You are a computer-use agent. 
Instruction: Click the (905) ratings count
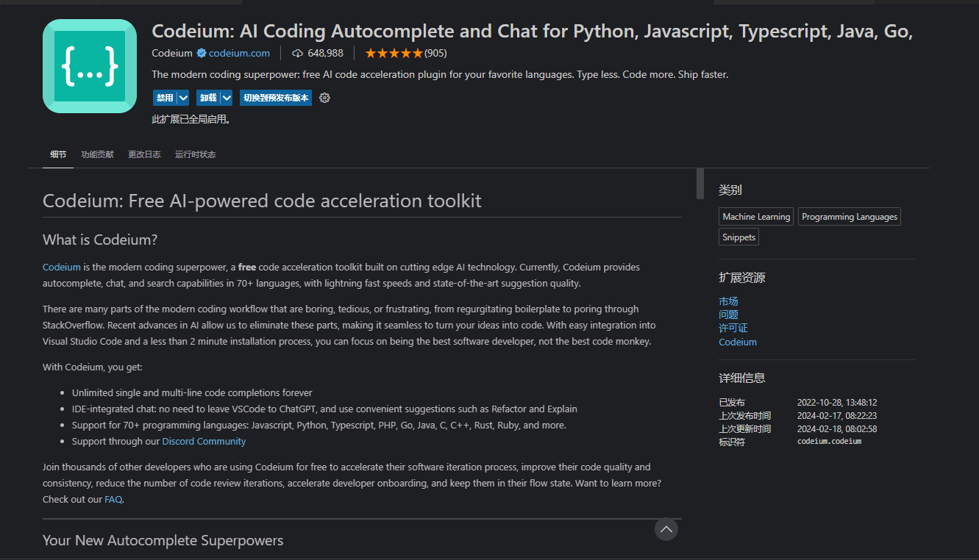pyautogui.click(x=435, y=53)
